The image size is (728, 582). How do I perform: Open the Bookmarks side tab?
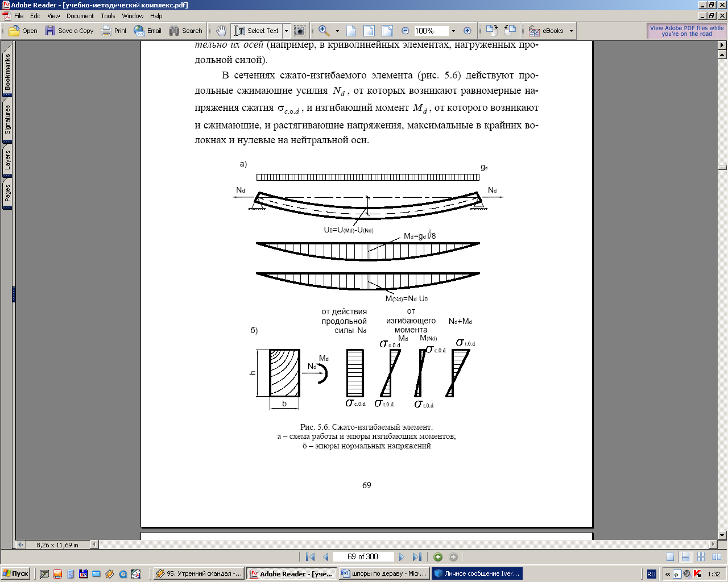pos(7,71)
